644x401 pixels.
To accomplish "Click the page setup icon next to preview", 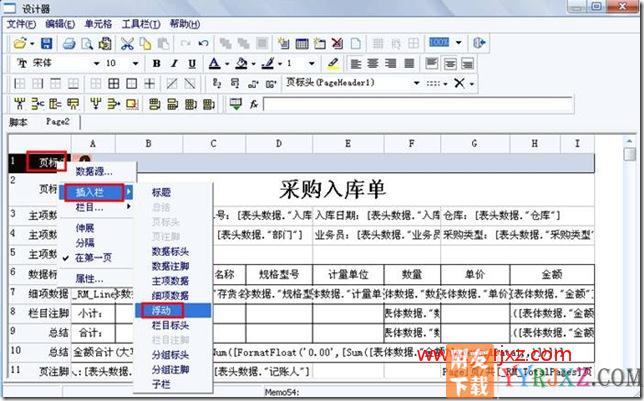I will (105, 43).
